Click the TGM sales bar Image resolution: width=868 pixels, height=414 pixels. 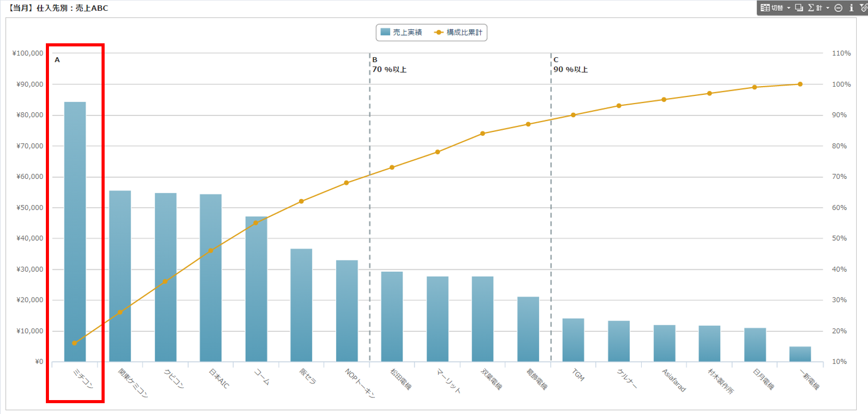pyautogui.click(x=573, y=340)
